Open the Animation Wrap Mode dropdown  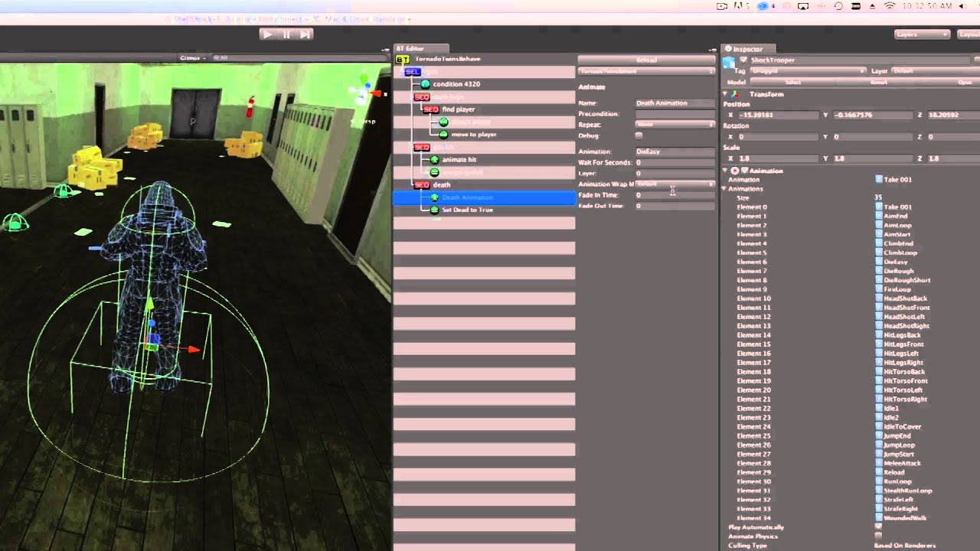point(675,184)
